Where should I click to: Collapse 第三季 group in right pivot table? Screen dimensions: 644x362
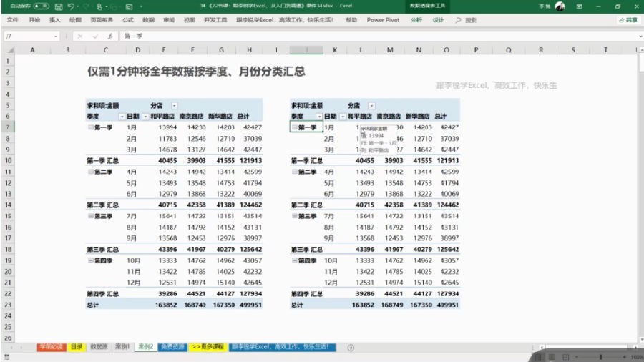[295, 216]
